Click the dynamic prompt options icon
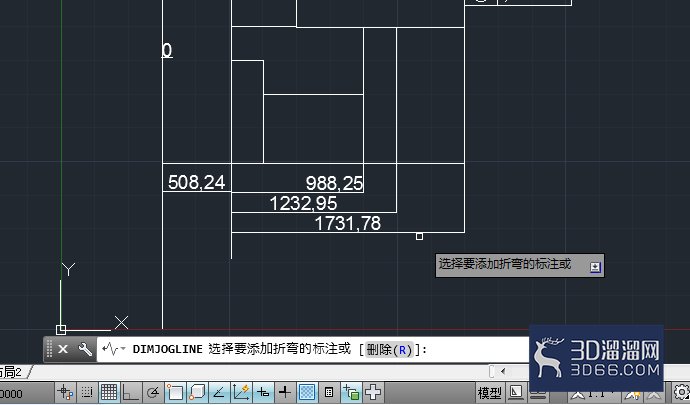The width and height of the screenshot is (690, 405). click(595, 267)
